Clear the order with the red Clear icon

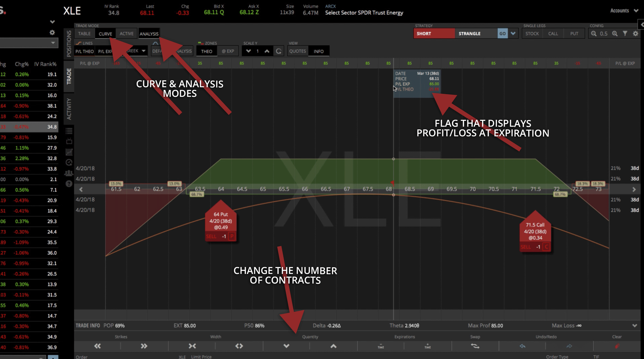click(617, 346)
